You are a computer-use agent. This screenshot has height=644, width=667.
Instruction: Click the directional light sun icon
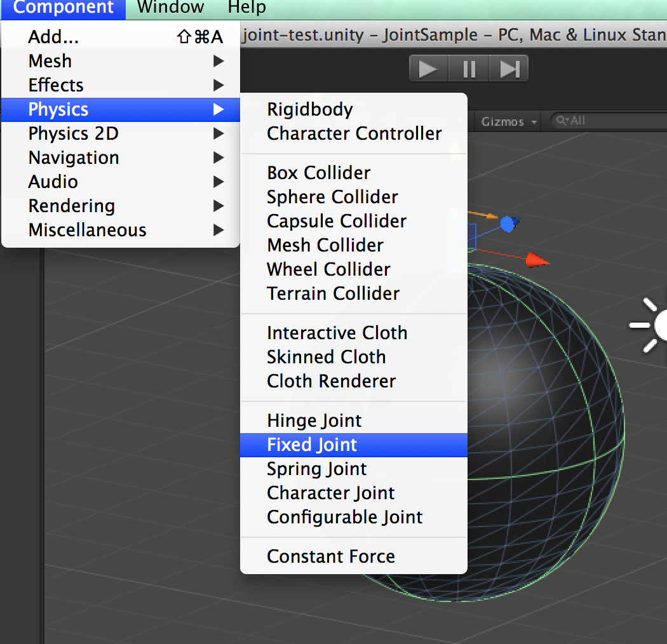pyautogui.click(x=649, y=325)
